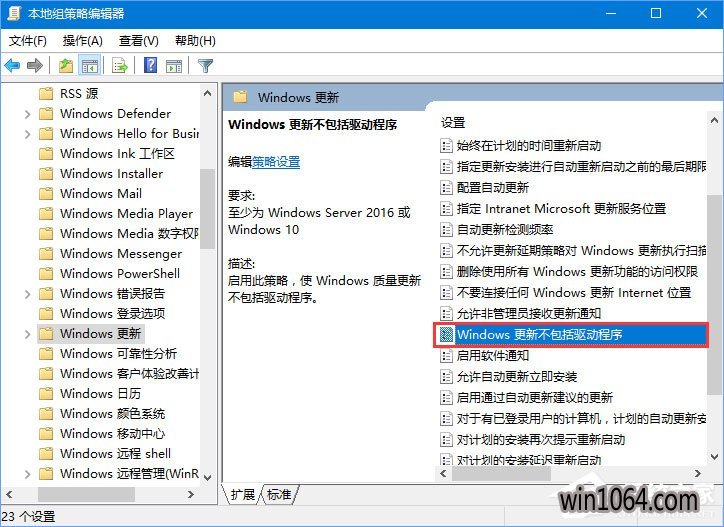The image size is (724, 527).
Task: Click the Up one level folder icon
Action: pyautogui.click(x=66, y=66)
